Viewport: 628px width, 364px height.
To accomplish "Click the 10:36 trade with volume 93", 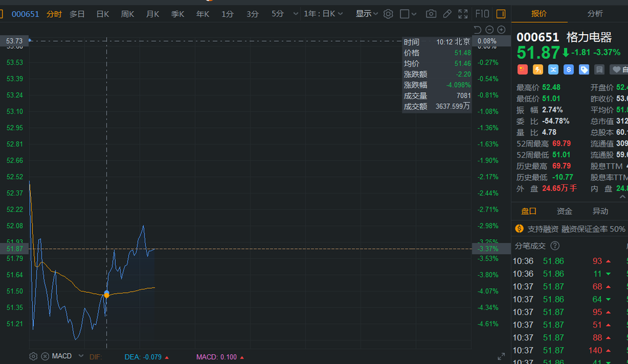I will click(562, 261).
